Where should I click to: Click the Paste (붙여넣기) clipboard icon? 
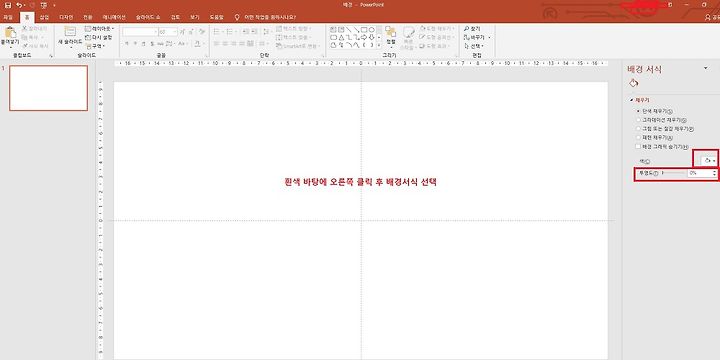(x=10, y=33)
